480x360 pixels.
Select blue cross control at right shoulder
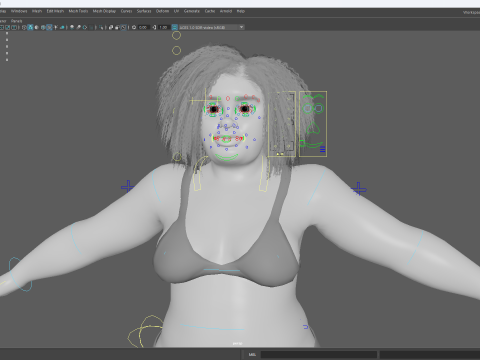tap(359, 189)
